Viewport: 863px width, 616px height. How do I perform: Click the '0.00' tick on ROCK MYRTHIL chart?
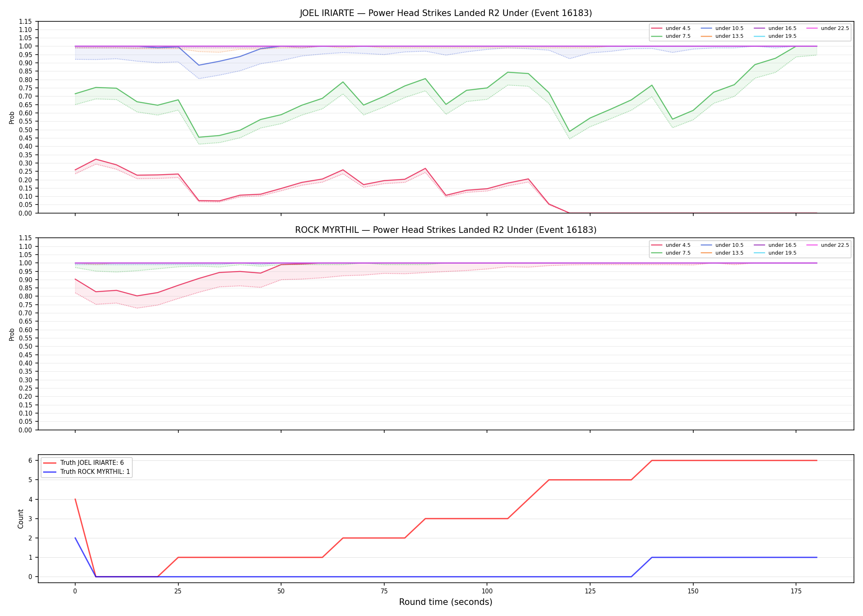25,430
